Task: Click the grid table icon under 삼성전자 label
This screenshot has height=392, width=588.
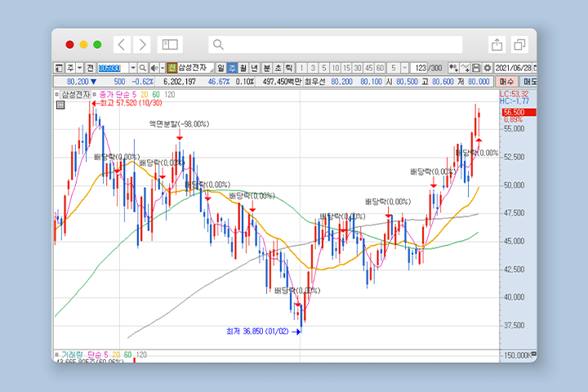Action: (x=60, y=105)
